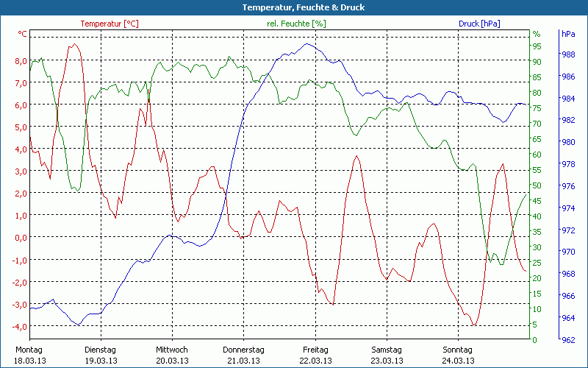Click the '°C' unit label on temperature axis
588x368 pixels.
coord(22,34)
